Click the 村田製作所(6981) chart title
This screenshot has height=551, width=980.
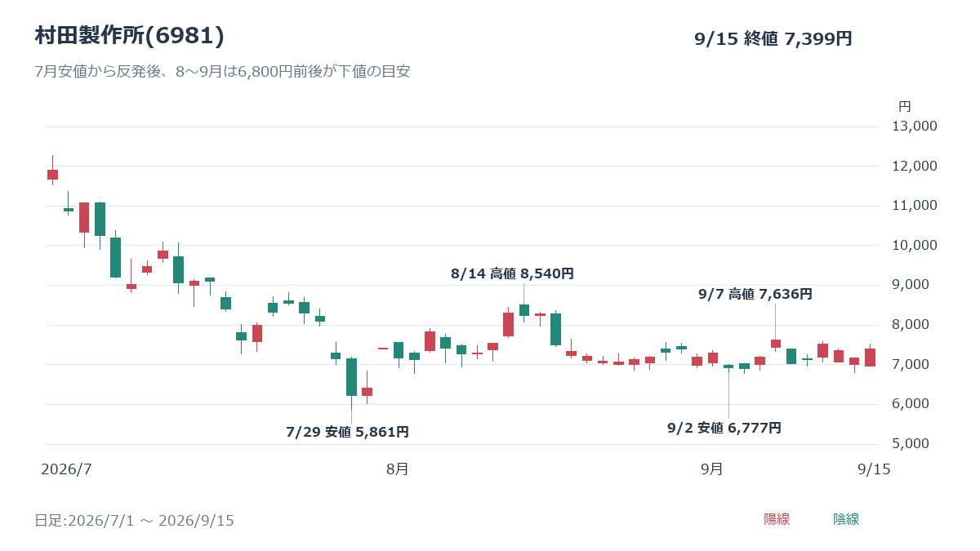[130, 36]
